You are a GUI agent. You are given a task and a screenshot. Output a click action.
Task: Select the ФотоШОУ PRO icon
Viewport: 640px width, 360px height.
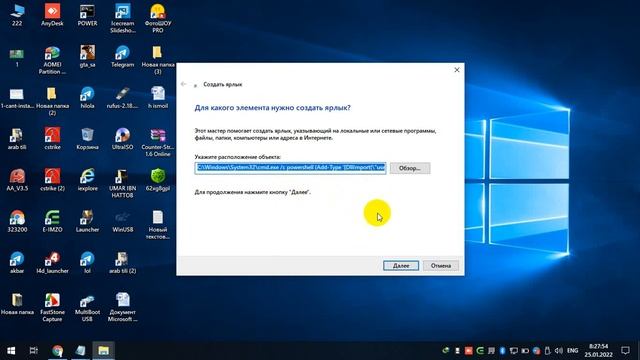click(x=158, y=19)
